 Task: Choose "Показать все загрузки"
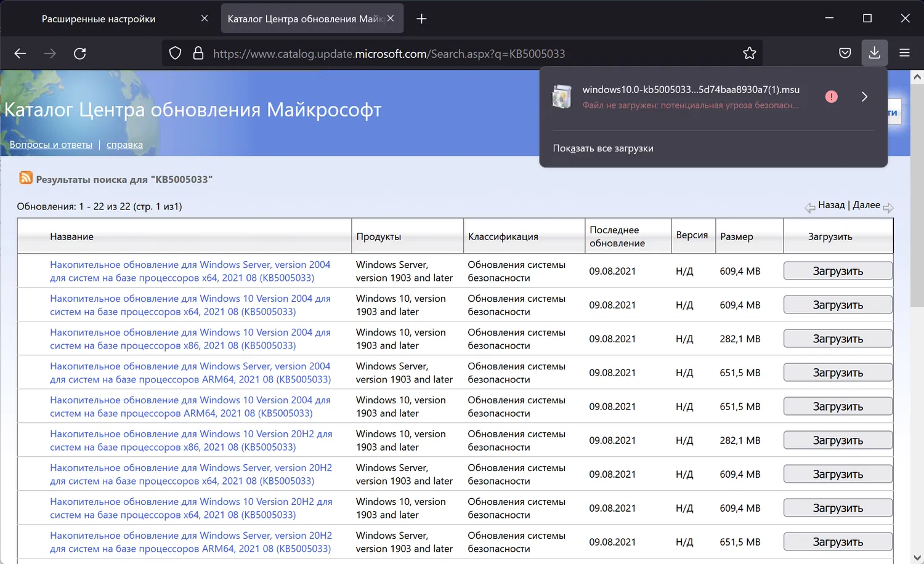(603, 148)
